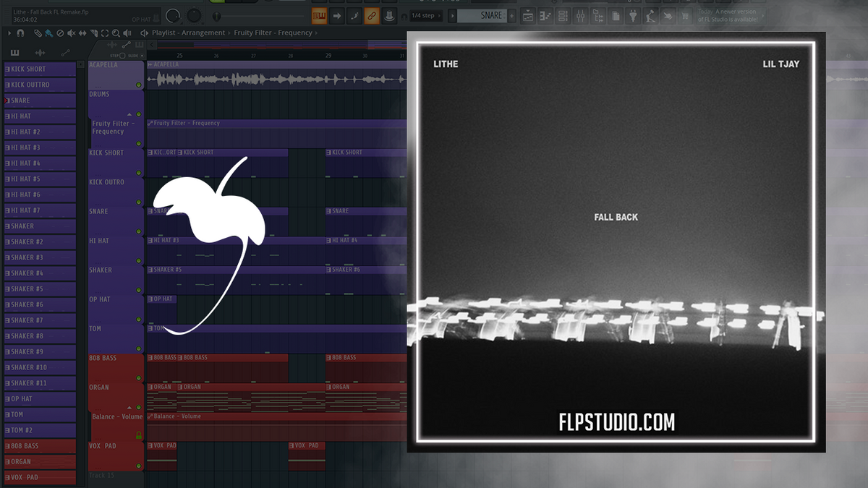
Task: Select the Mute tool in the playlist toolbar
Action: coord(71,33)
